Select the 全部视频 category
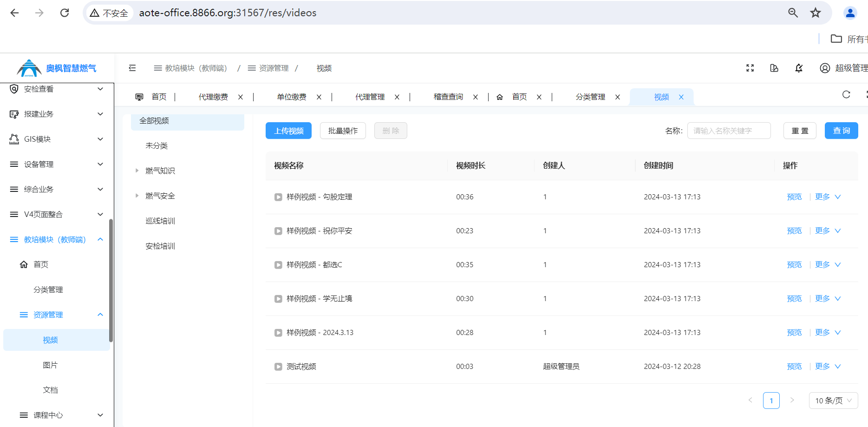868x427 pixels. (x=188, y=121)
